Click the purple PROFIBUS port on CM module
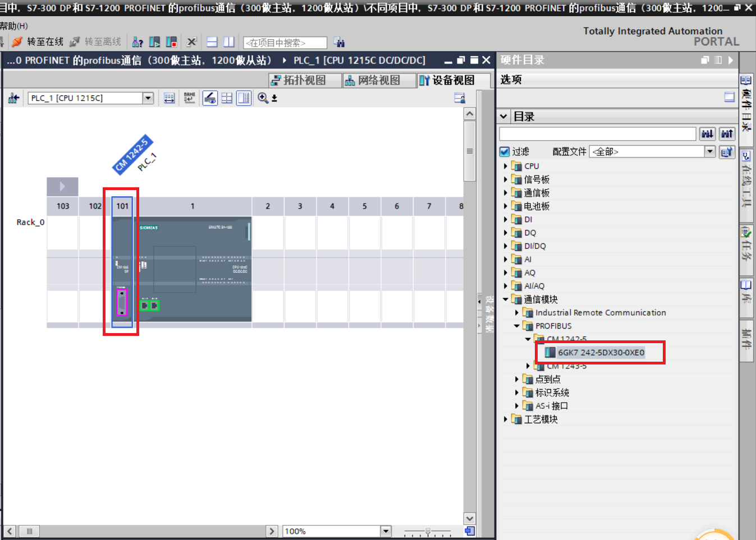 coord(122,302)
